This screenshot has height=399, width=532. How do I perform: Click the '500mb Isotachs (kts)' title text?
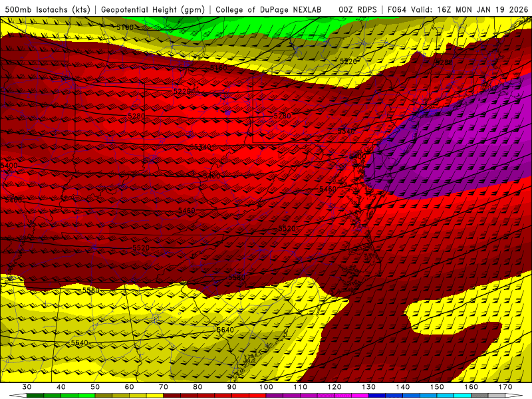tap(47, 10)
